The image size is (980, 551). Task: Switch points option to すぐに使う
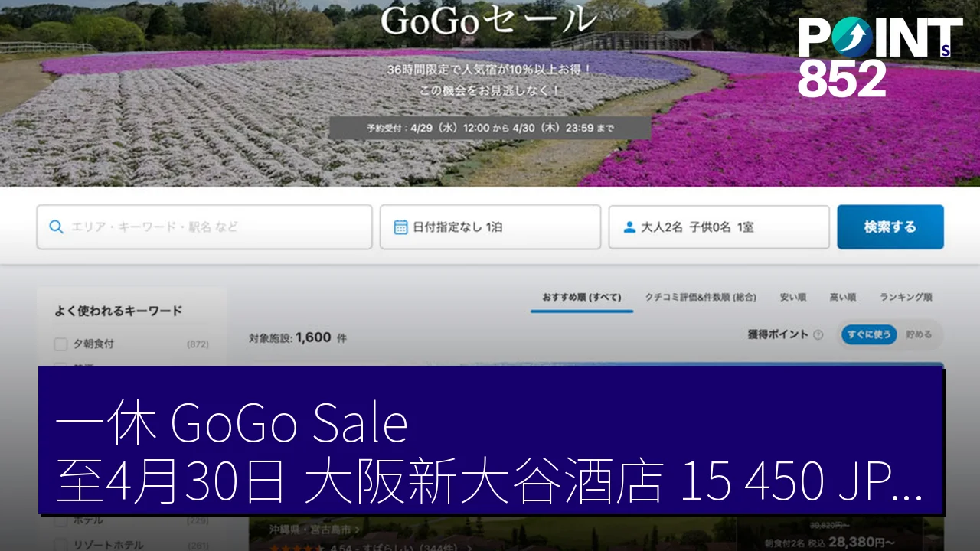coord(869,334)
